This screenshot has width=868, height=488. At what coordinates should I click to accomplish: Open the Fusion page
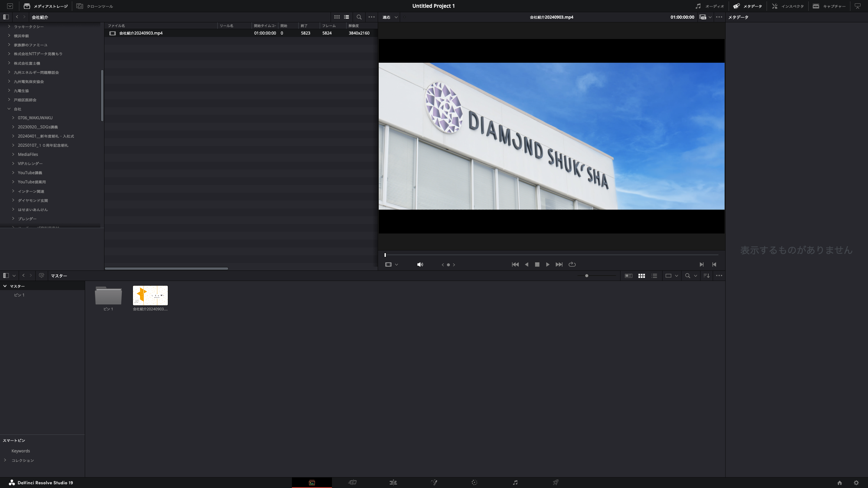coord(434,483)
